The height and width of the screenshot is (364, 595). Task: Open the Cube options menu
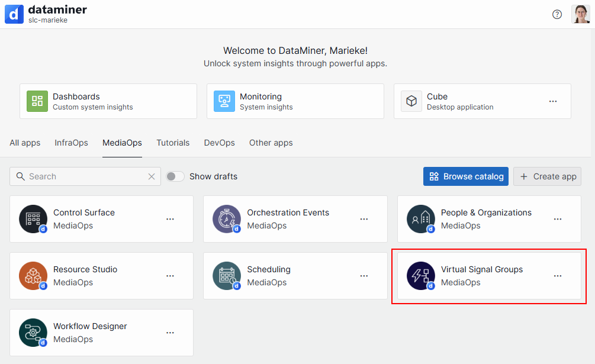552,101
